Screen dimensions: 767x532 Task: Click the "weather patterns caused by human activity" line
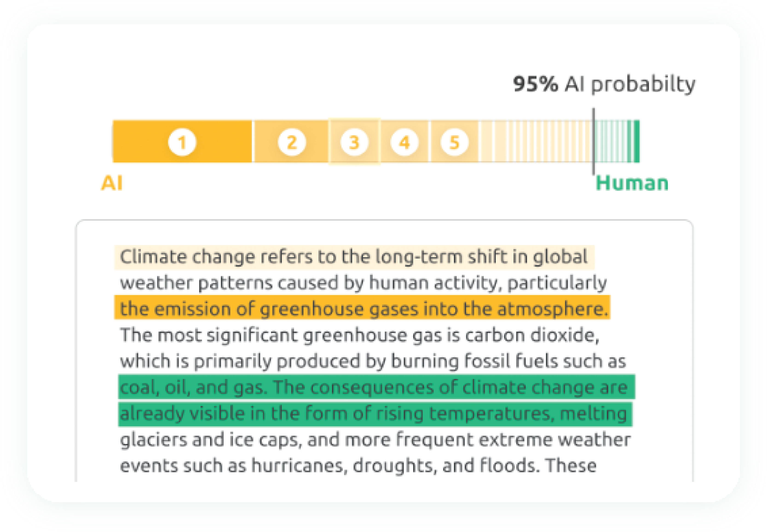[x=363, y=283]
